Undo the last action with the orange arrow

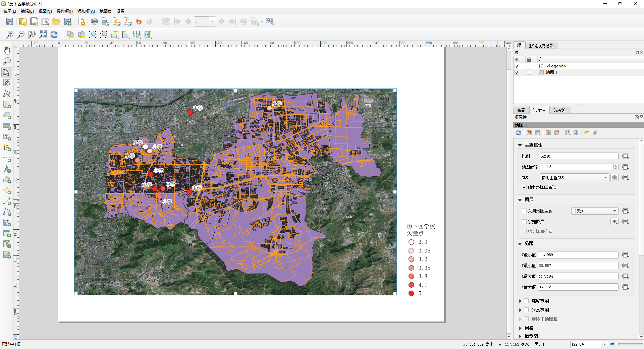point(139,22)
